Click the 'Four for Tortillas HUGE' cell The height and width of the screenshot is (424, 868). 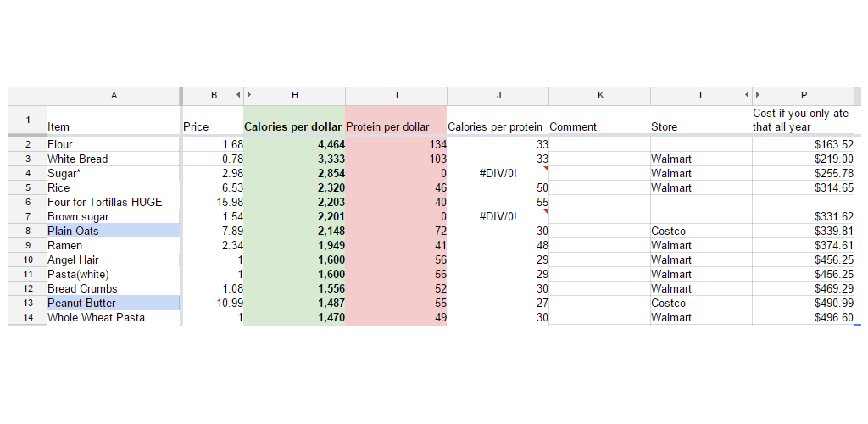click(114, 202)
